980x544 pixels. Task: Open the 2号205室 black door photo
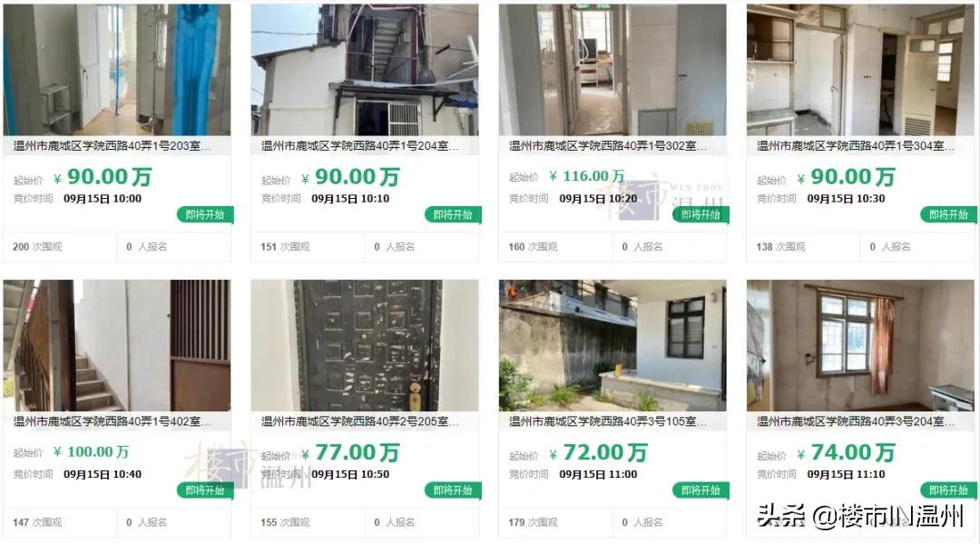[x=365, y=345]
